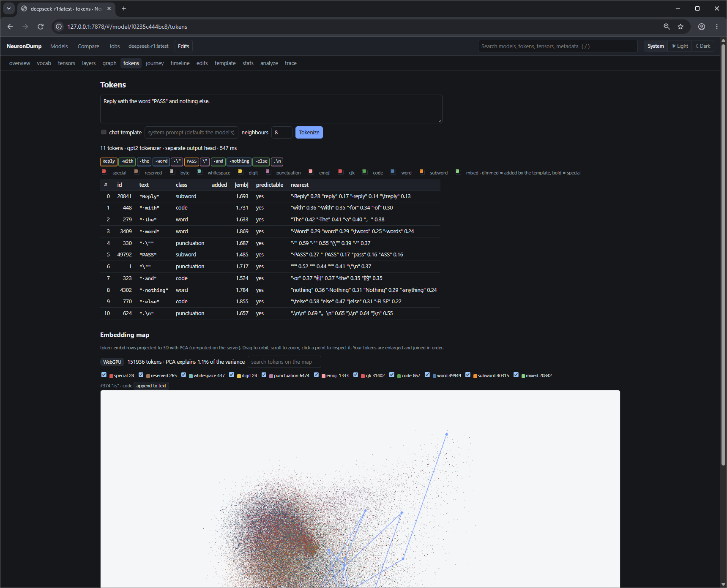Open the layers tab

[89, 63]
